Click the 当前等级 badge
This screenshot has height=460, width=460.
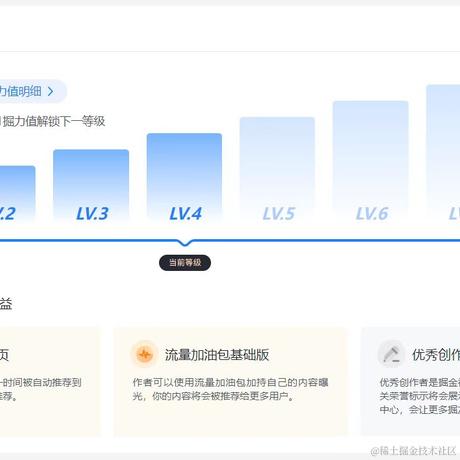(185, 263)
